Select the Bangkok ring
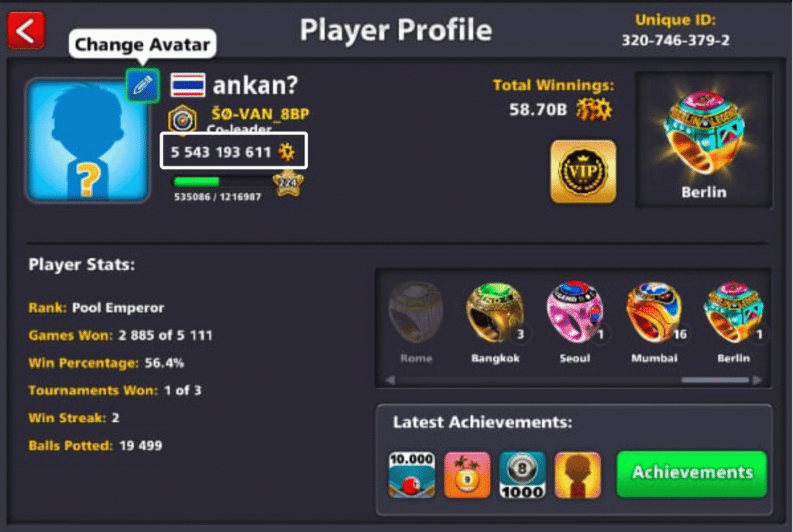Screen dimensions: 793x532 click(495, 323)
